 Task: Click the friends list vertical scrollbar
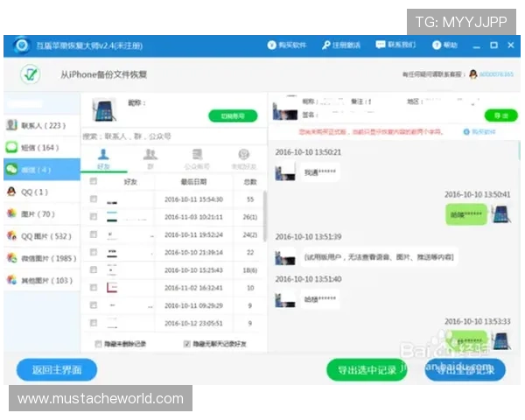[x=264, y=216]
